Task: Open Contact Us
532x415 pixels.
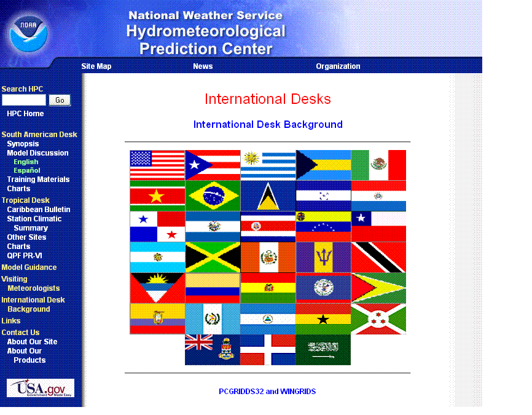Action: pos(20,333)
